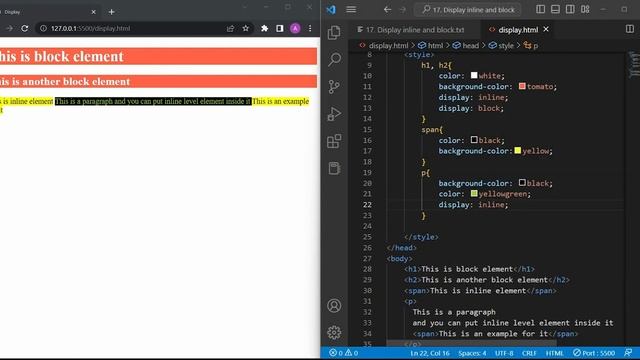Open the Explorer view in VS Code
The width and height of the screenshot is (640, 360).
334,32
